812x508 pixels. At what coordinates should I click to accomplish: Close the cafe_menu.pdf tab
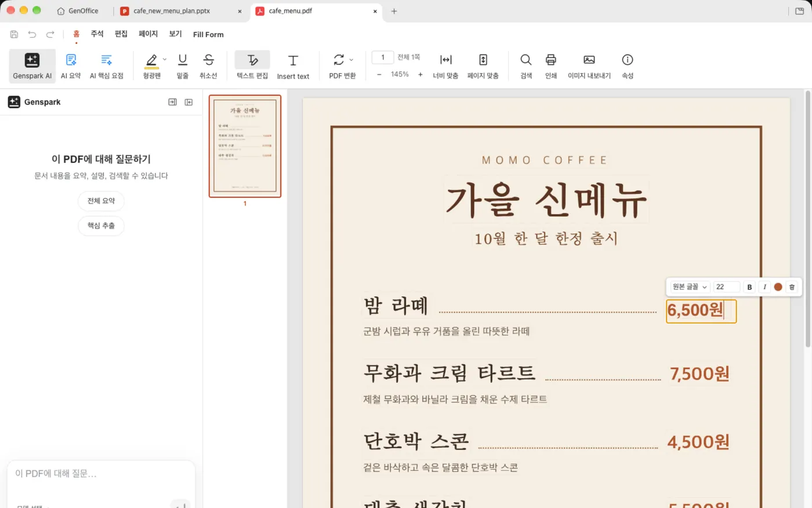(375, 11)
